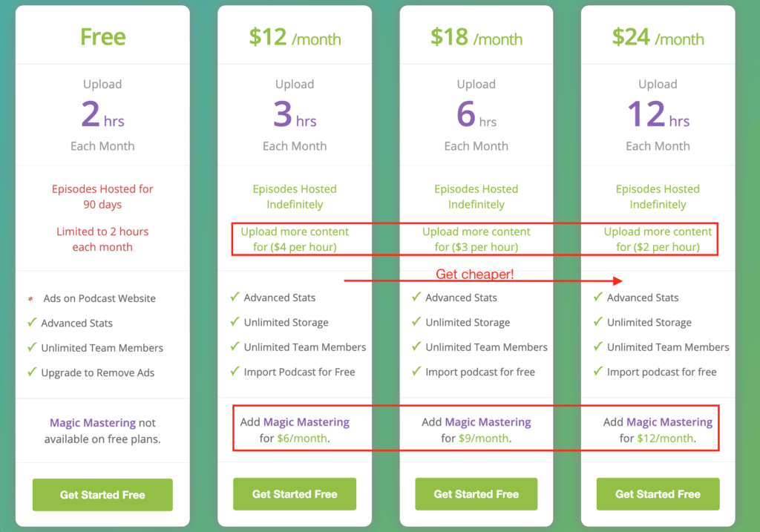Click Get Started Free under $24 plan
The height and width of the screenshot is (532, 760).
pyautogui.click(x=658, y=494)
